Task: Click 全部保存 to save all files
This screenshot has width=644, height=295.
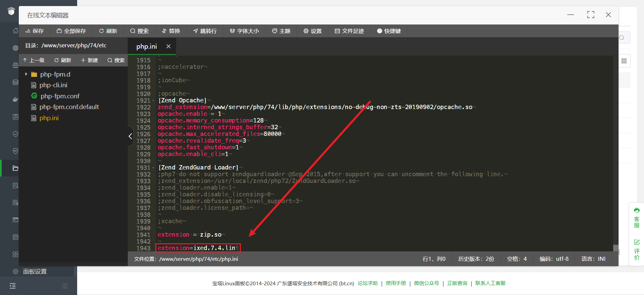Action: pyautogui.click(x=71, y=31)
